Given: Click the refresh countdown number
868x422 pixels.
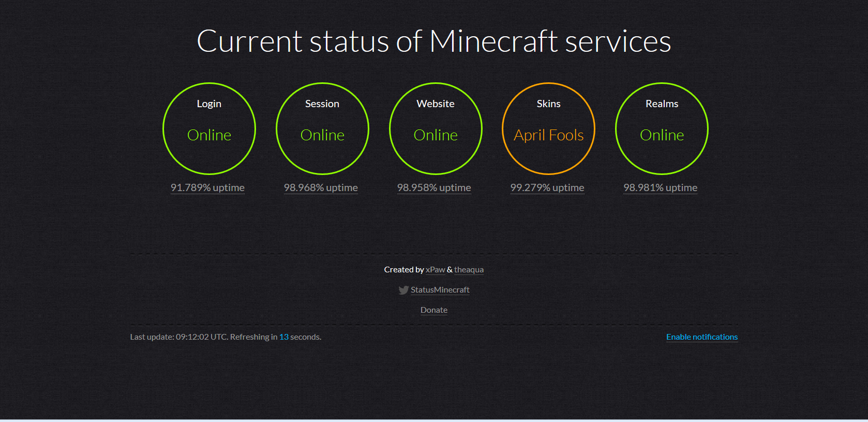Looking at the screenshot, I should point(284,337).
